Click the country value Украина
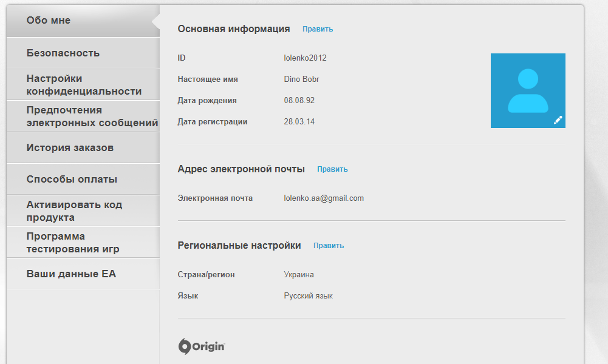The image size is (608, 364). coord(299,275)
